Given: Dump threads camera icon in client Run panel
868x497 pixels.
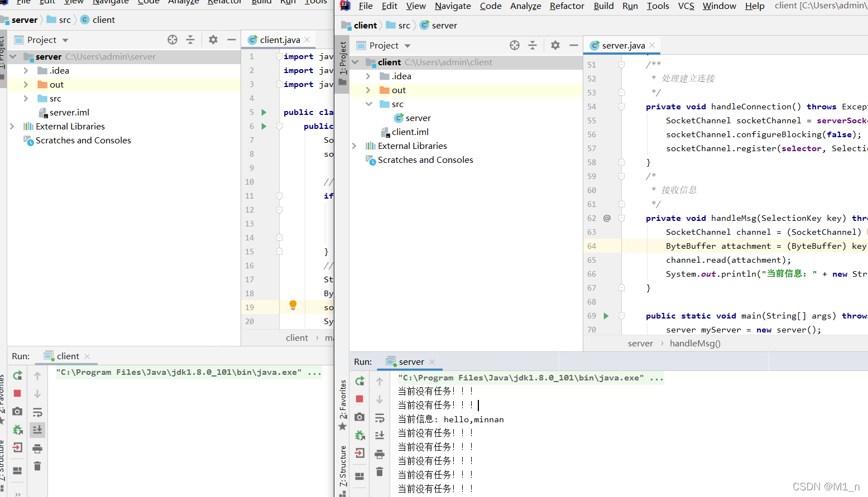Looking at the screenshot, I should 17,411.
